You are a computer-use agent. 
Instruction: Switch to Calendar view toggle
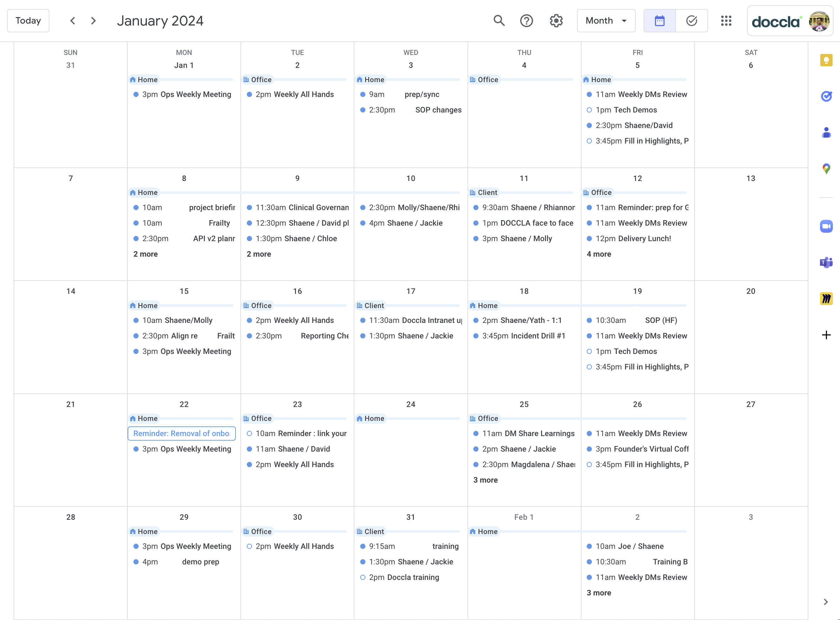click(660, 21)
